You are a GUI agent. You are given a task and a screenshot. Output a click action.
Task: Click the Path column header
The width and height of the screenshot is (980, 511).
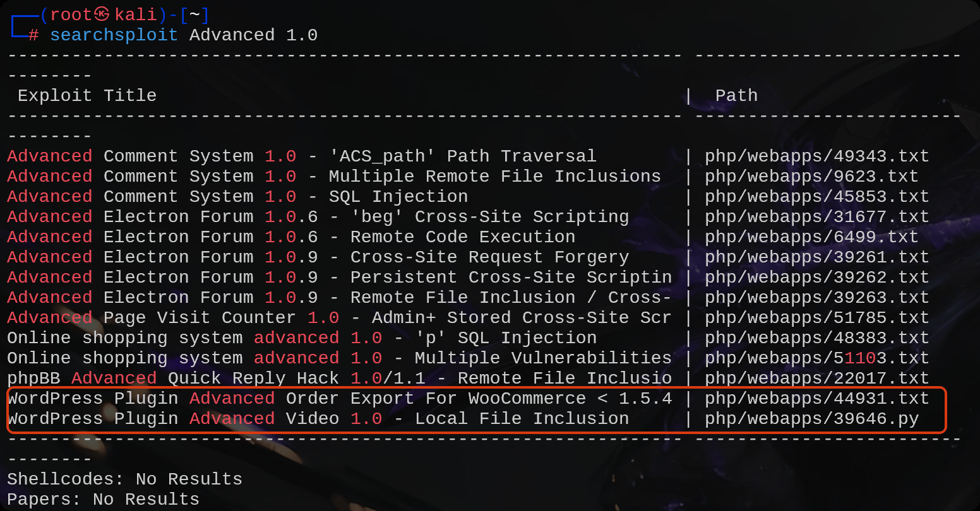(736, 95)
